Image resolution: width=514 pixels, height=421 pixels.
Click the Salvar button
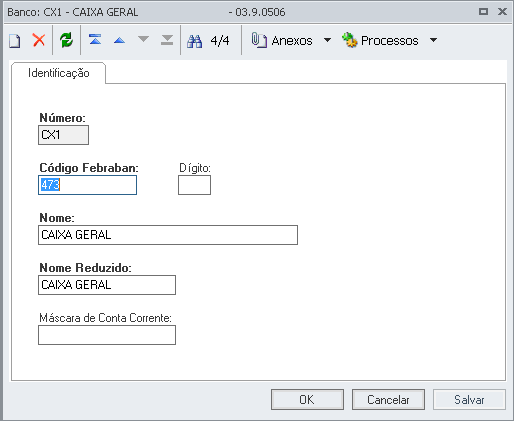[x=469, y=399]
